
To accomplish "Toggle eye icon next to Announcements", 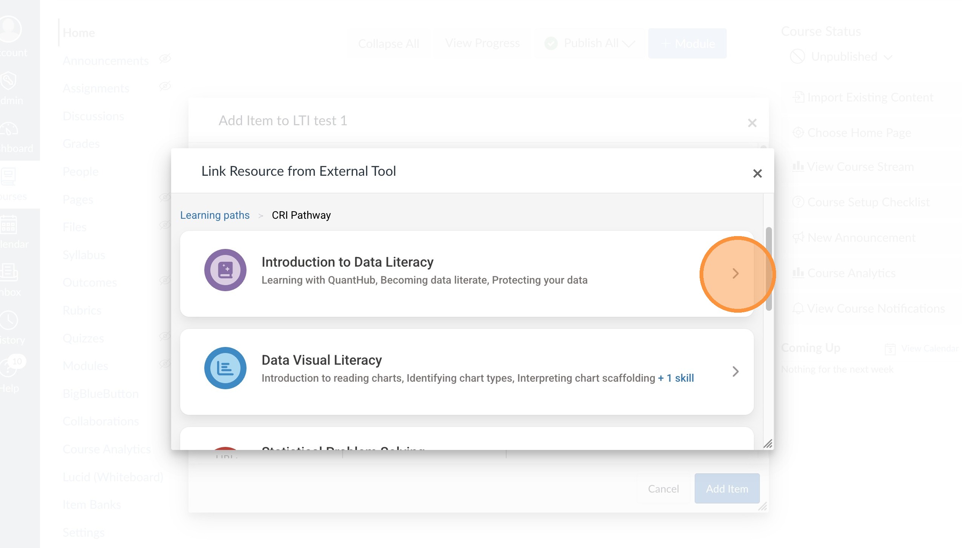I will pos(165,58).
